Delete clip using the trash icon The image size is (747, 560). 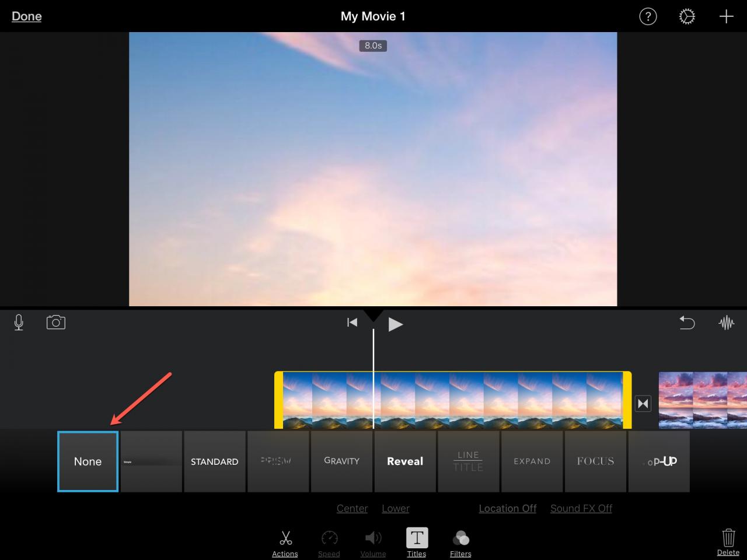click(728, 541)
